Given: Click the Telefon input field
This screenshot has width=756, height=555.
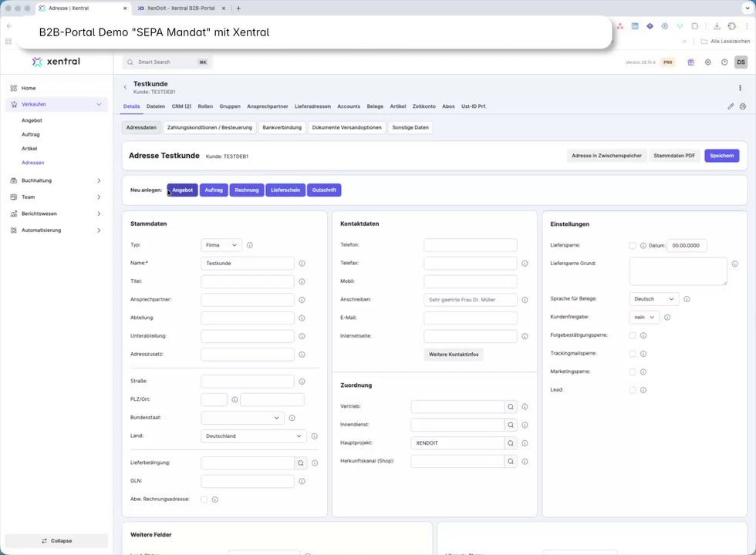Looking at the screenshot, I should pos(470,245).
